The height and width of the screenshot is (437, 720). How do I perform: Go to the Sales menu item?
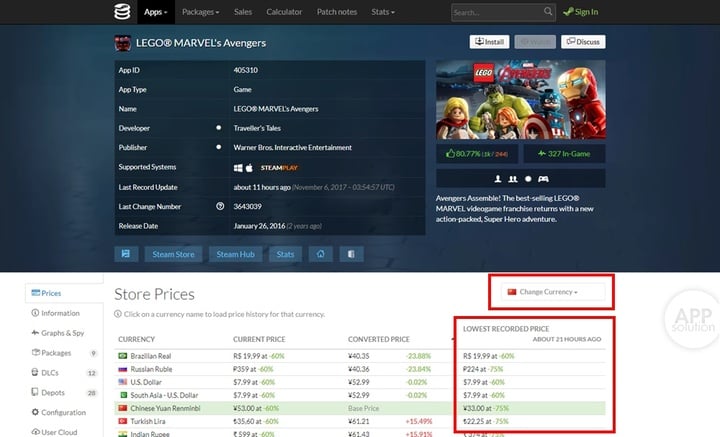pos(242,12)
